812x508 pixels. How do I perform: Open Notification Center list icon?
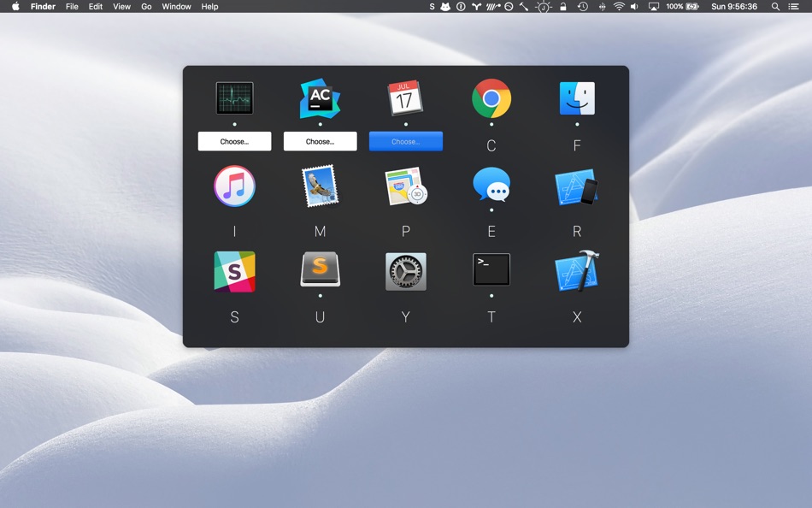pos(793,6)
